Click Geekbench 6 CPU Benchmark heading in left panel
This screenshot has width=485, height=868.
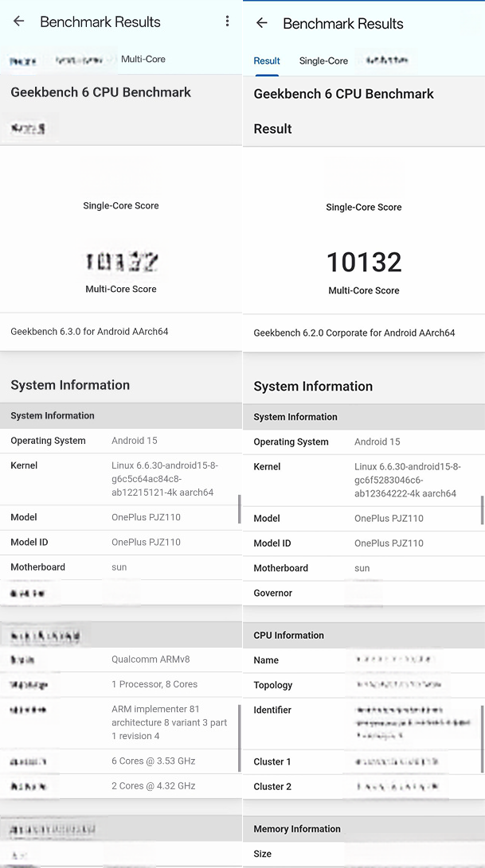pyautogui.click(x=101, y=92)
